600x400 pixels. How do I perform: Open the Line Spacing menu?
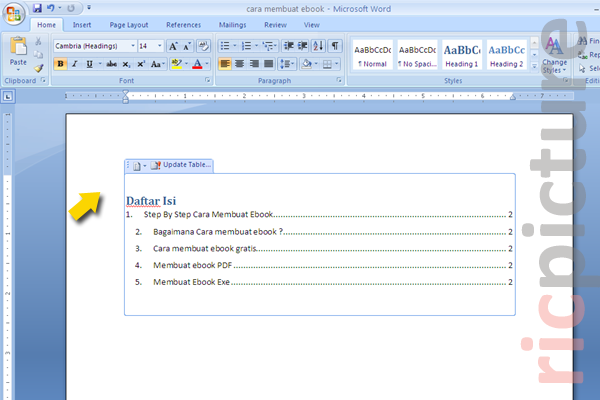(x=287, y=64)
